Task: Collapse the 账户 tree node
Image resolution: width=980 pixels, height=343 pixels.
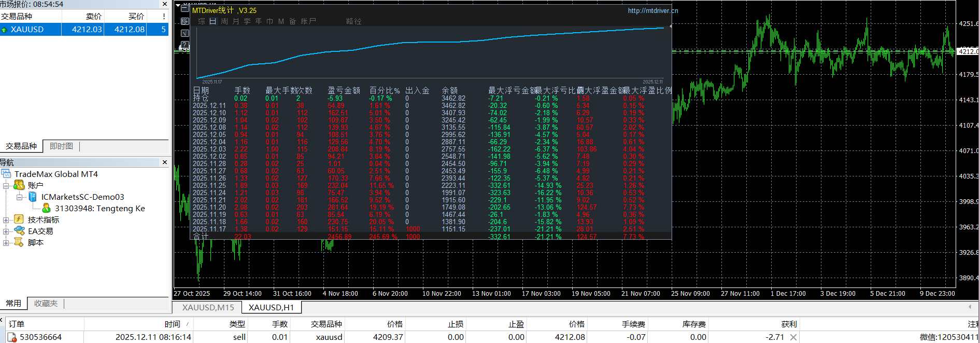Action: (6, 186)
